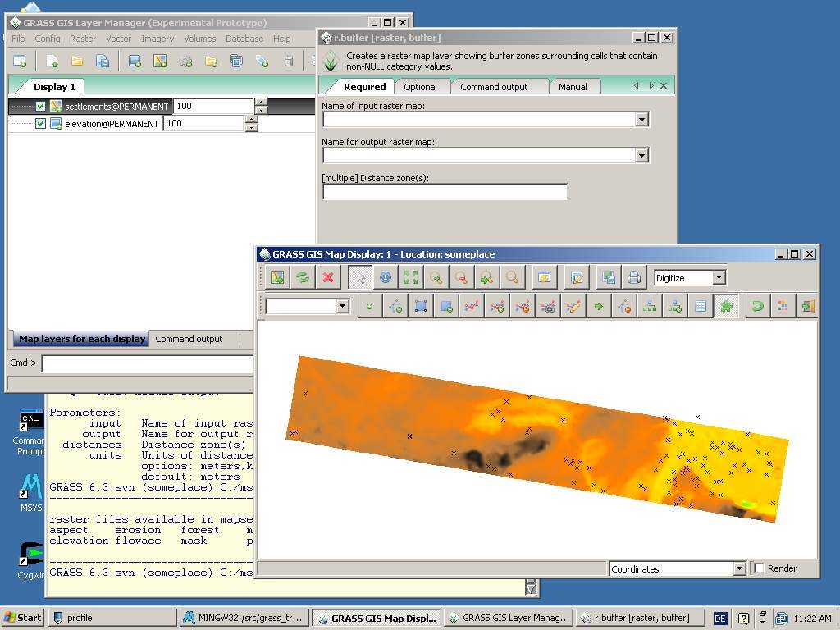This screenshot has width=840, height=630.
Task: Click the Cmd > command input field
Action: tap(148, 363)
